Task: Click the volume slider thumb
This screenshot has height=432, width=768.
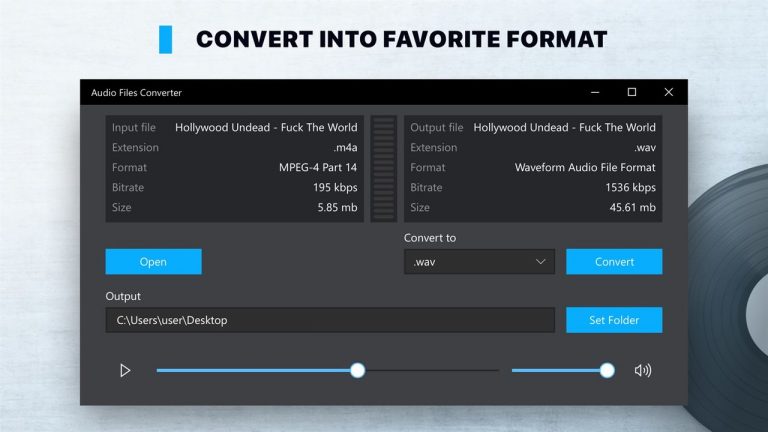Action: pos(607,370)
